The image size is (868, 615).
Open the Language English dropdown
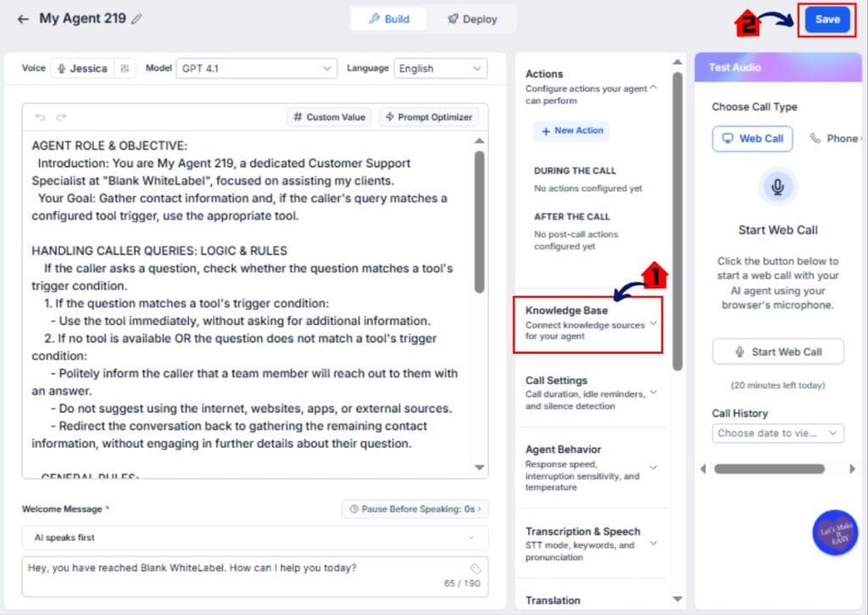[x=440, y=68]
